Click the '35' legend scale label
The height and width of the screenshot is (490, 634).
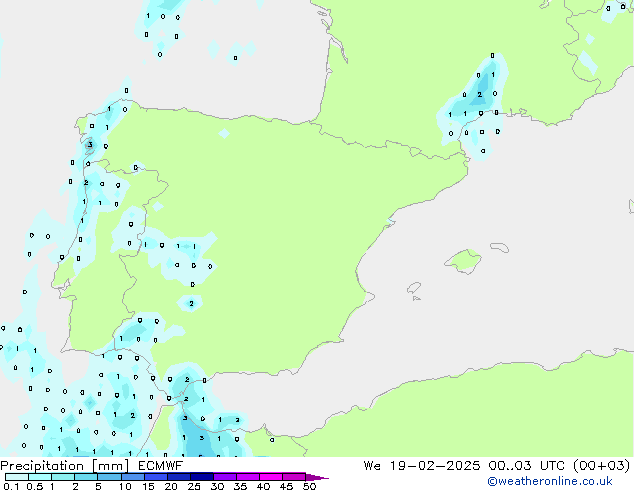coord(240,486)
